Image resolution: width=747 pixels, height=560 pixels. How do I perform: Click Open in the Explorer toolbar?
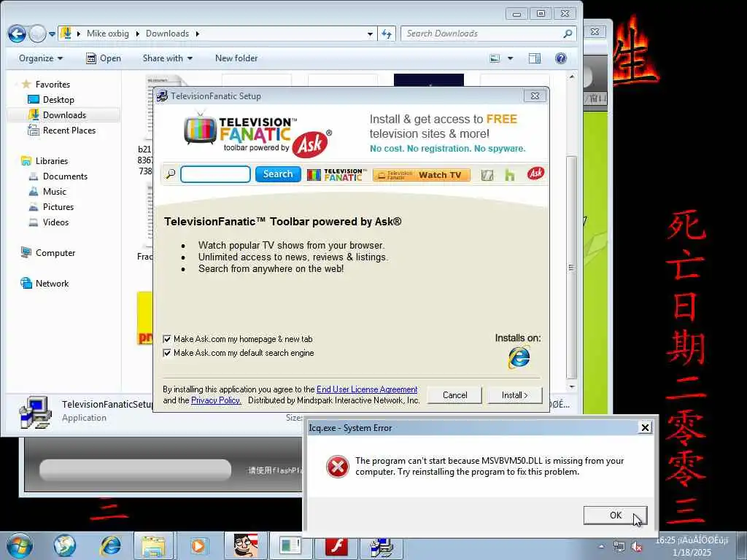pos(104,58)
